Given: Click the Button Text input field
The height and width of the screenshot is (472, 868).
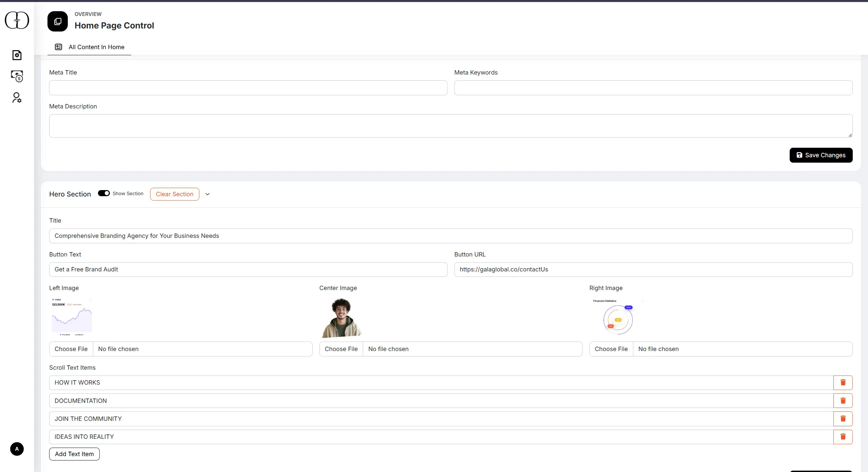Looking at the screenshot, I should 248,269.
